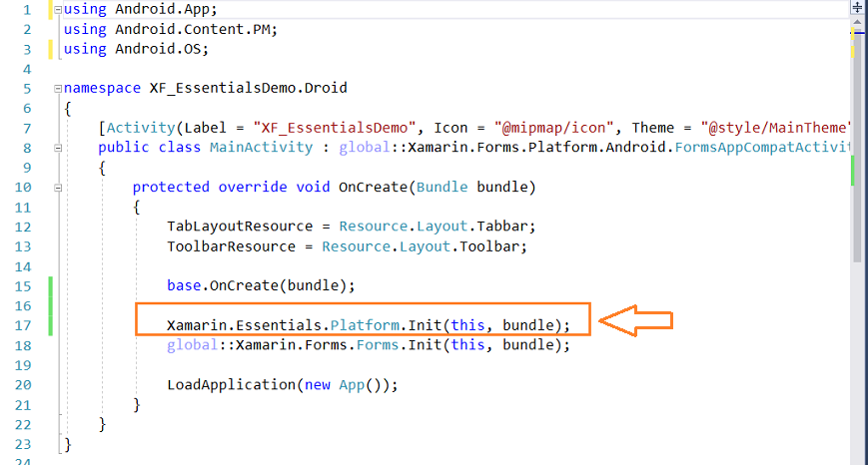Collapse the using directives block at line 1

tap(58, 10)
